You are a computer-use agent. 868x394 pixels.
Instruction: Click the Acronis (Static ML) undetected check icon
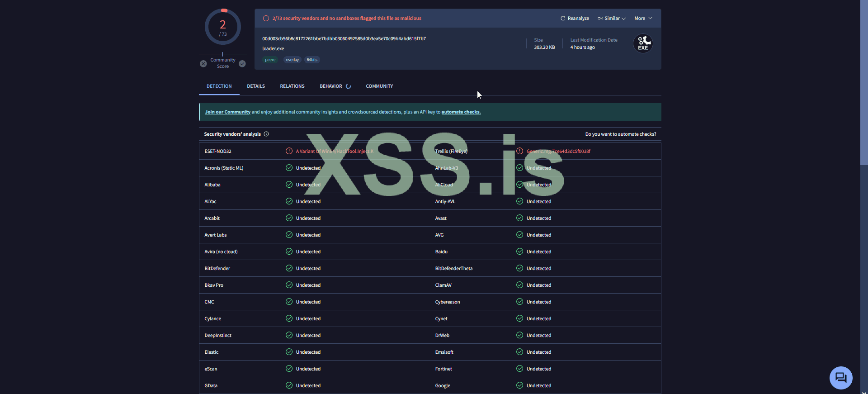(x=289, y=168)
